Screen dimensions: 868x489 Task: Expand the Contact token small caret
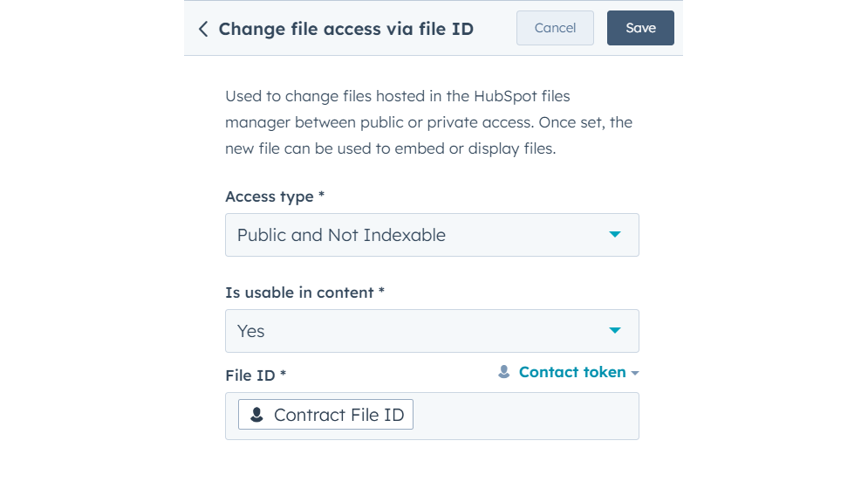[635, 373]
